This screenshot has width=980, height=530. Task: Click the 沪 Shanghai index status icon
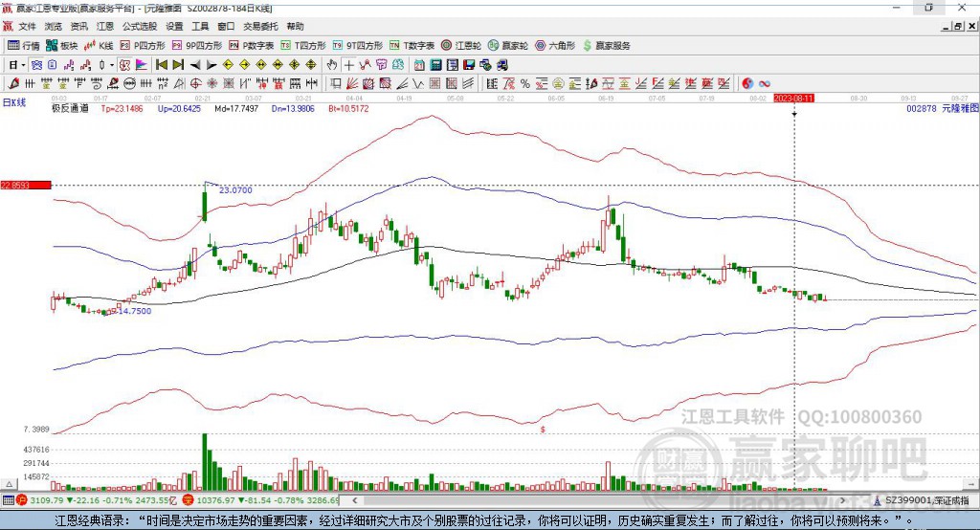(x=22, y=500)
